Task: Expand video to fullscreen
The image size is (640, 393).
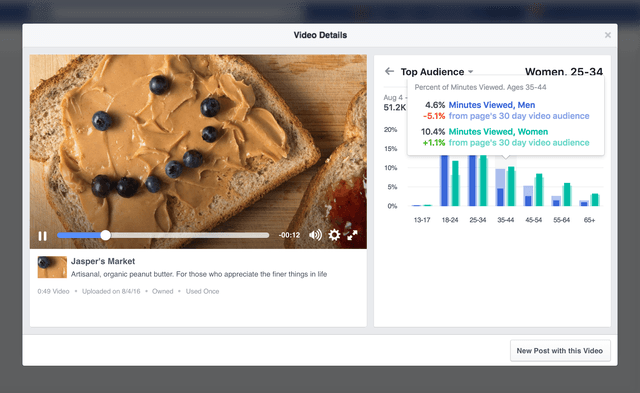Action: point(352,235)
